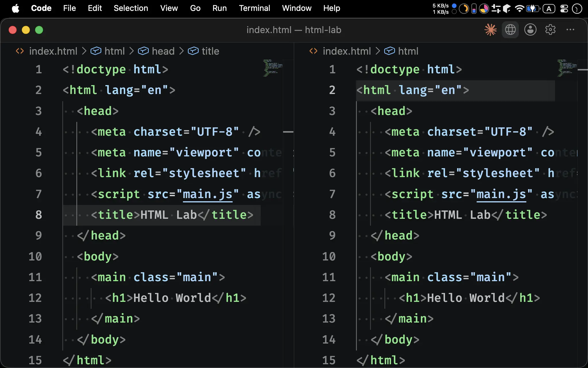Click the sliders icon in the menu bar
This screenshot has height=368, width=588.
496,9
